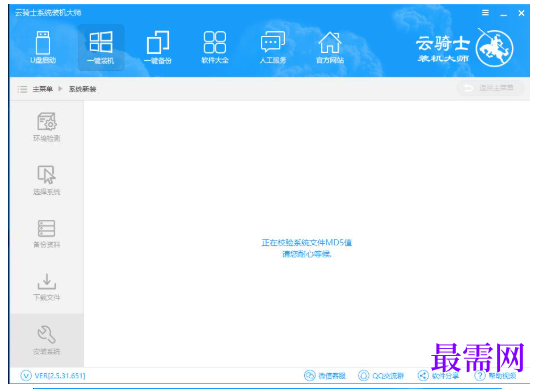Close the 云骑士 window
This screenshot has width=543, height=389.
pyautogui.click(x=521, y=13)
